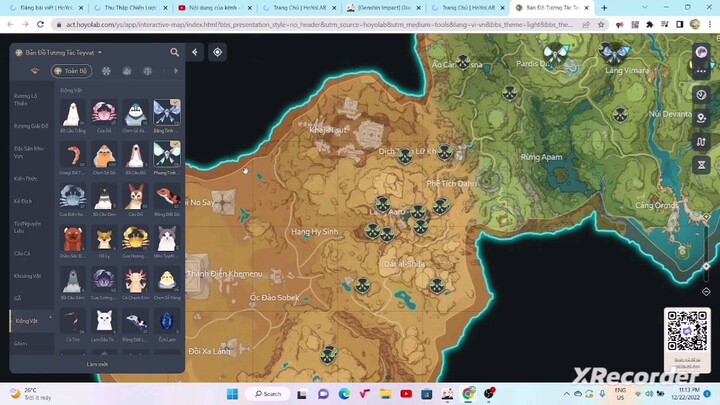
Task: Open Windows Start menu
Action: (232, 394)
